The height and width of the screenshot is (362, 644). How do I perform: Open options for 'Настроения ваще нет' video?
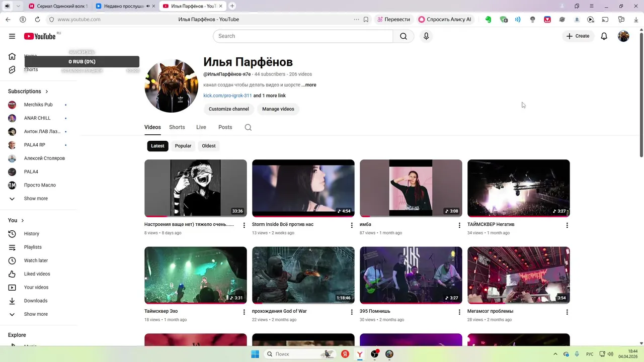point(244,225)
